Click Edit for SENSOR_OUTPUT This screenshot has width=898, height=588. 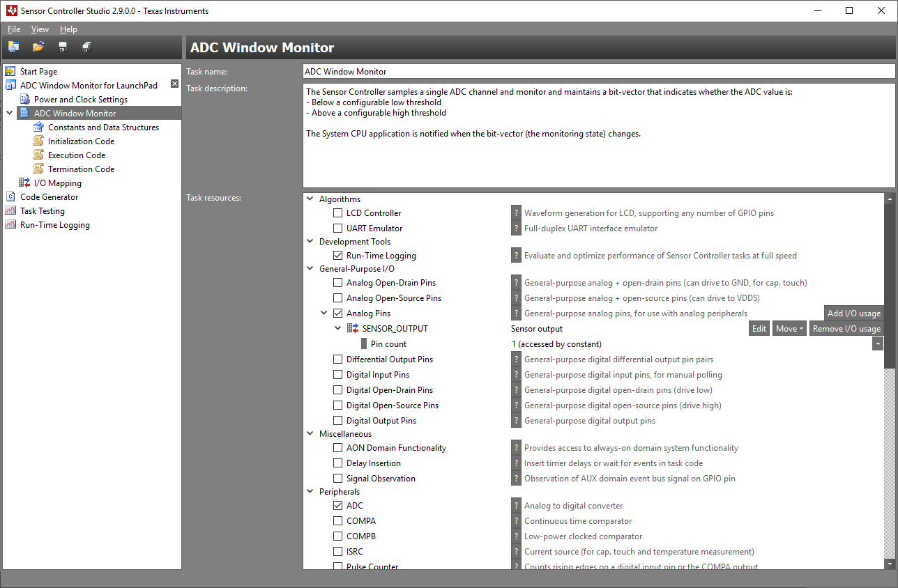tap(759, 329)
